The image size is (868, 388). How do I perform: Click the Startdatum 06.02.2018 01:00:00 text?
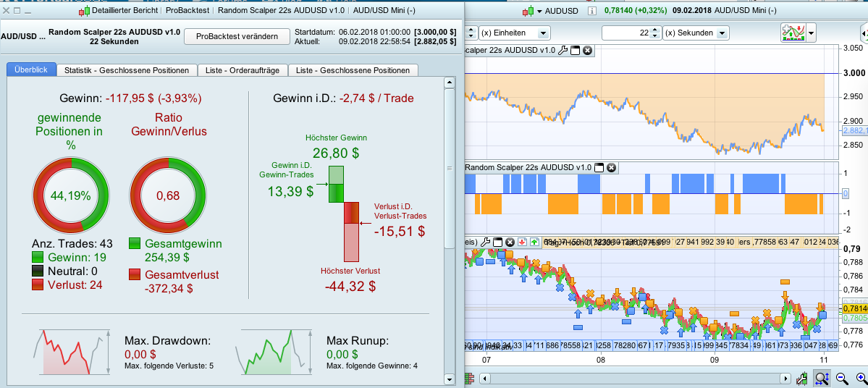pos(353,32)
